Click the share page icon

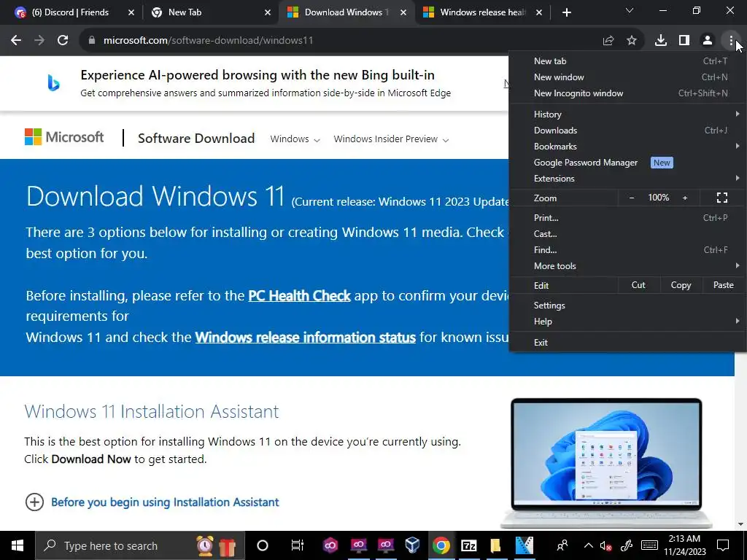[x=608, y=41]
